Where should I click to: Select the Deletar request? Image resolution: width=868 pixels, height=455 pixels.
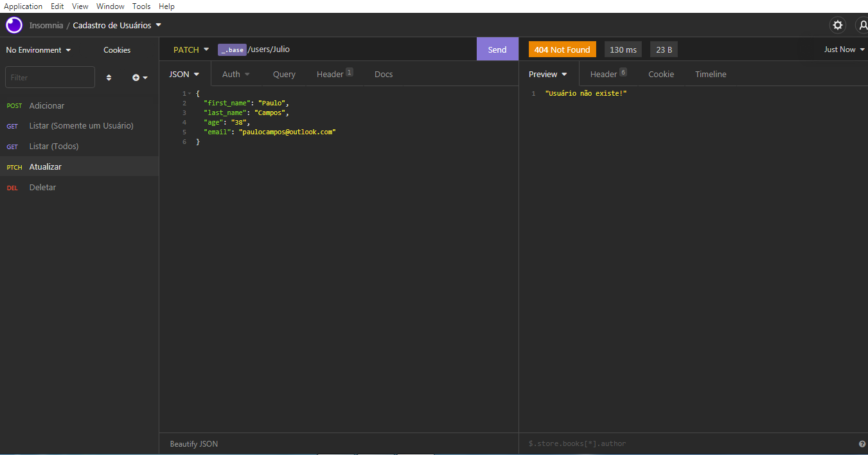(x=42, y=187)
